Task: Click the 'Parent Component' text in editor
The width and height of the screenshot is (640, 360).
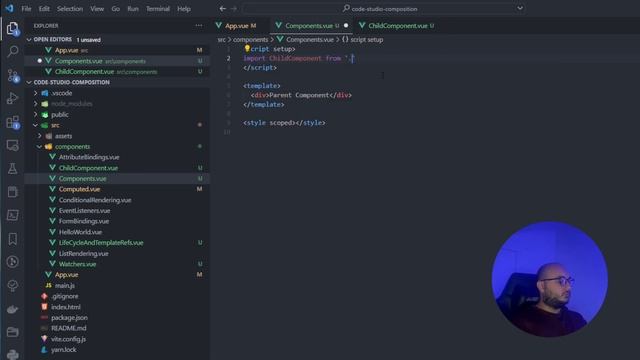Action: 299,95
